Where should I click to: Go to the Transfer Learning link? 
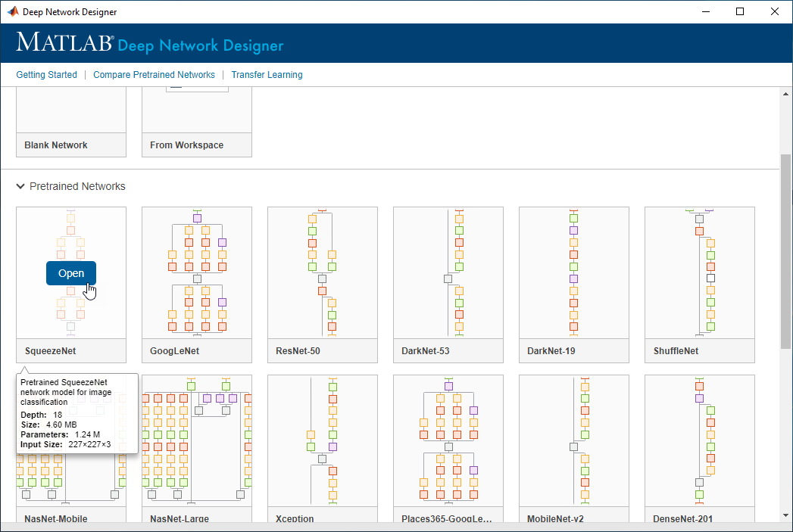coord(267,75)
